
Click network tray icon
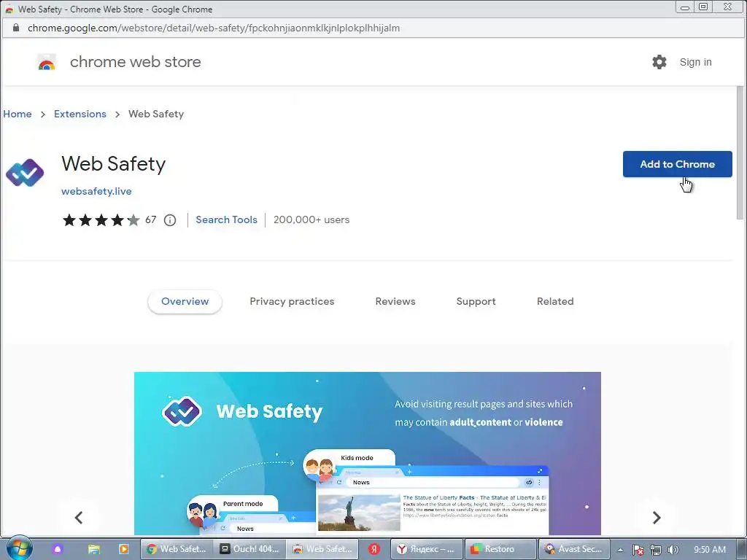pyautogui.click(x=656, y=550)
